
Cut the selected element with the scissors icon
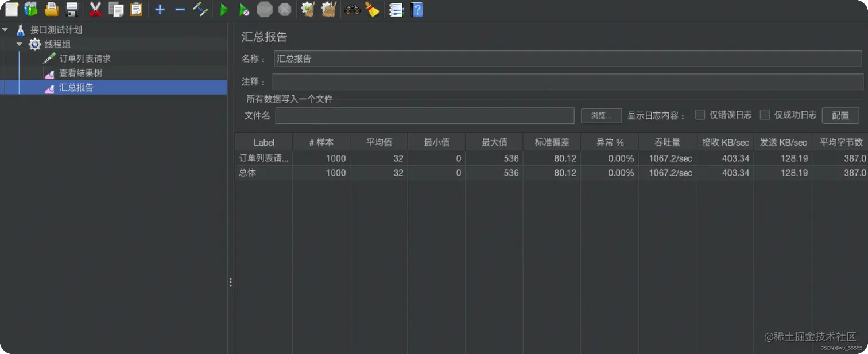point(95,9)
